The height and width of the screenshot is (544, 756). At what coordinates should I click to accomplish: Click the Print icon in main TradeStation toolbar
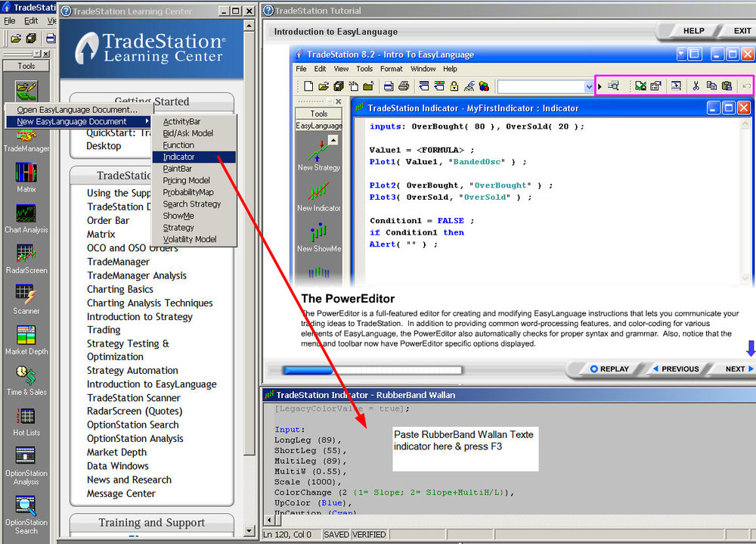pyautogui.click(x=50, y=38)
